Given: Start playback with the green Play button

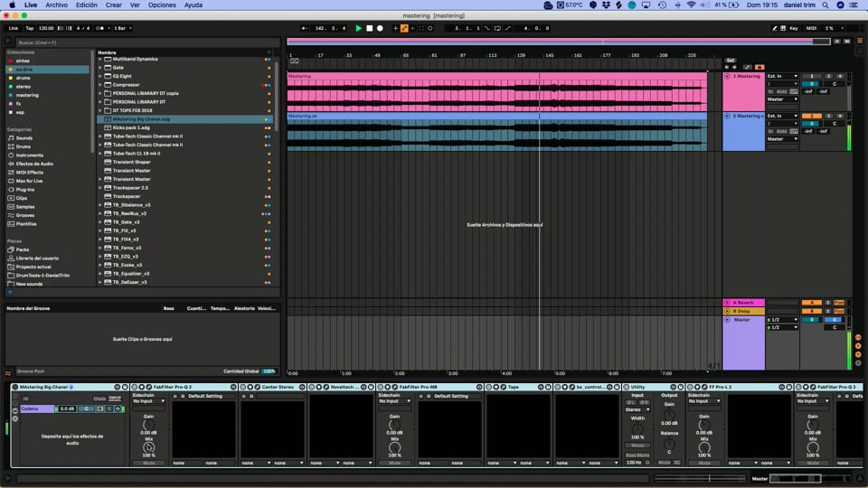Looking at the screenshot, I should [359, 28].
